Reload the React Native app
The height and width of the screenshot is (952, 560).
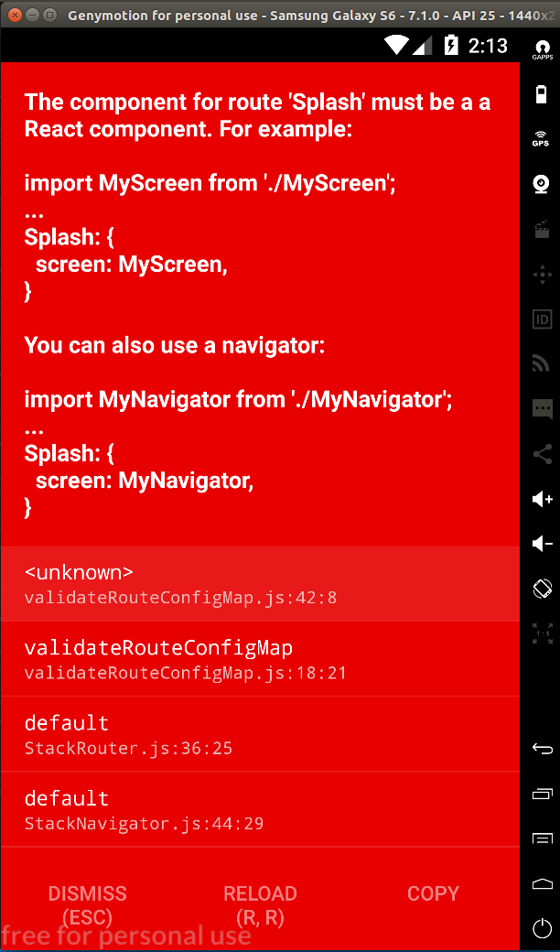point(260,904)
